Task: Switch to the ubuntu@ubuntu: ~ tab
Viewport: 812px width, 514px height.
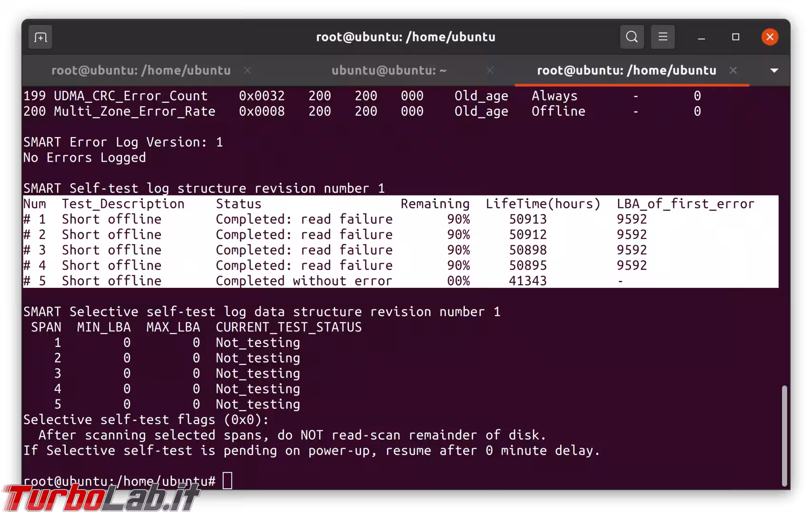Action: click(x=389, y=70)
